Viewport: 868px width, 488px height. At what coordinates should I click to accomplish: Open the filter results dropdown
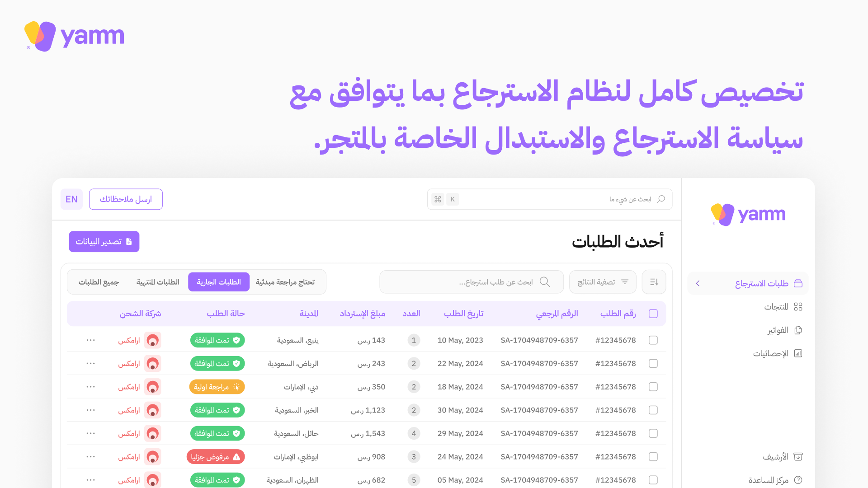[603, 282]
